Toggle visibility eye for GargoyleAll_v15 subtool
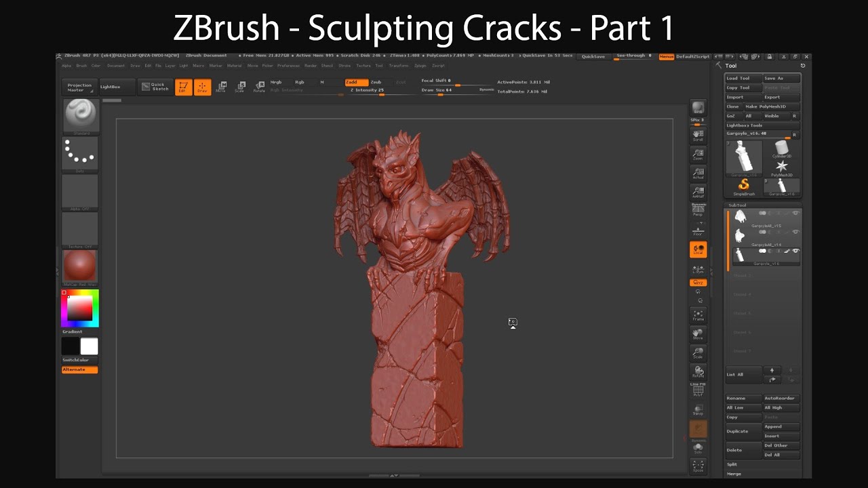 coord(796,213)
